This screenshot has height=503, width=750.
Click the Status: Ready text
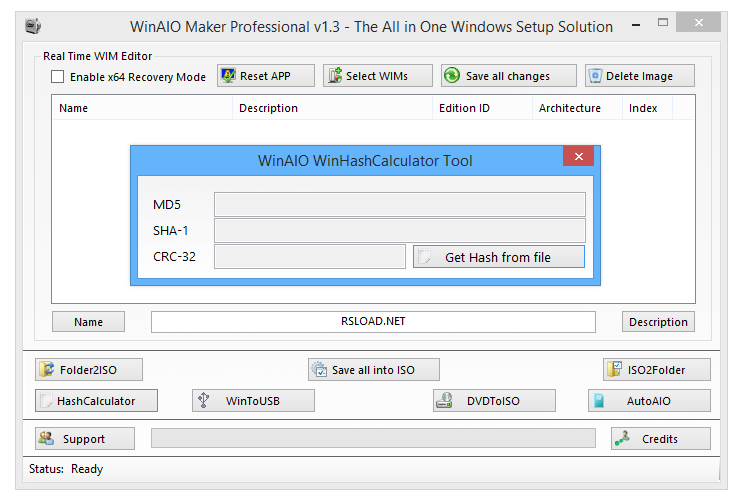(66, 469)
